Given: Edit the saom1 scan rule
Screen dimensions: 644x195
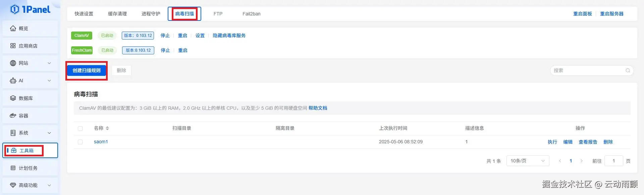Looking at the screenshot, I should (x=568, y=142).
